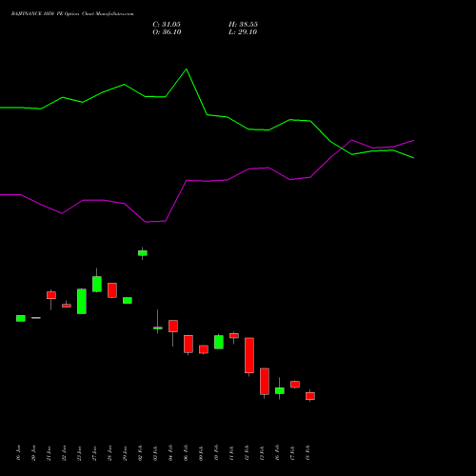The width and height of the screenshot is (476, 476).
Task: Select the tall green candle above 23 Jan
Action: pyautogui.click(x=82, y=302)
